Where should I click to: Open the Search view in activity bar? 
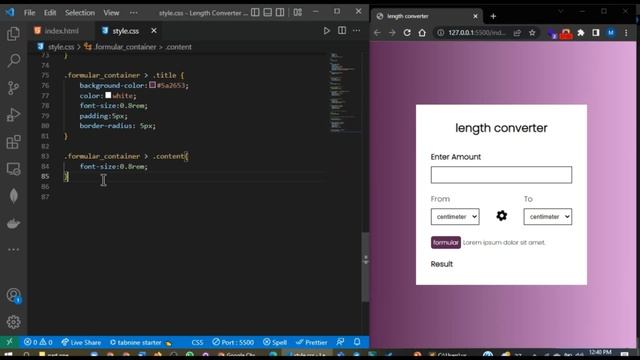[x=13, y=60]
